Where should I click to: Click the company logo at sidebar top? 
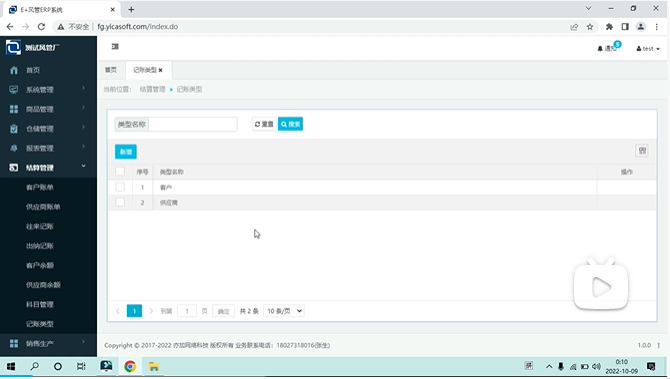13,47
